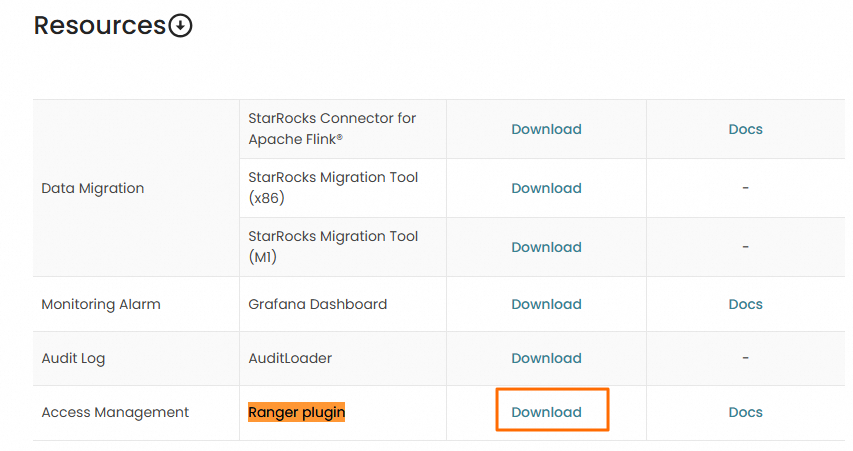Open Docs for the Apache Flink connector
Viewport: 853px width, 451px height.
coord(745,129)
